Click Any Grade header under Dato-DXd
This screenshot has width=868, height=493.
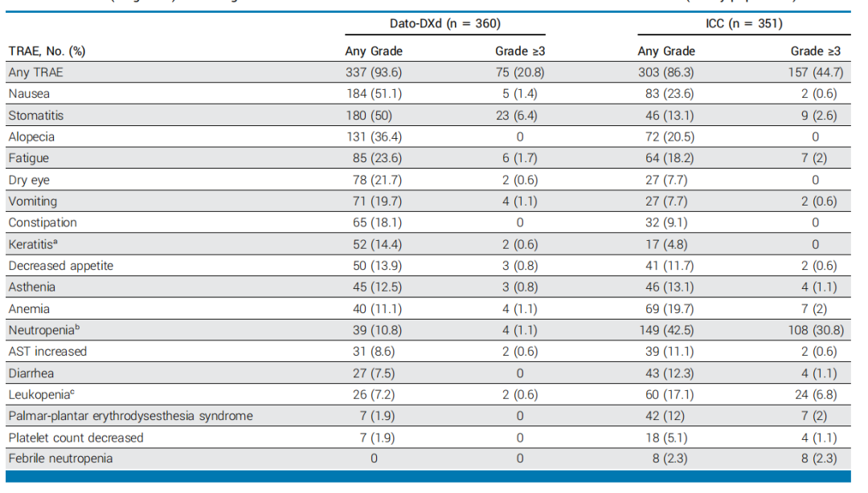(x=374, y=51)
